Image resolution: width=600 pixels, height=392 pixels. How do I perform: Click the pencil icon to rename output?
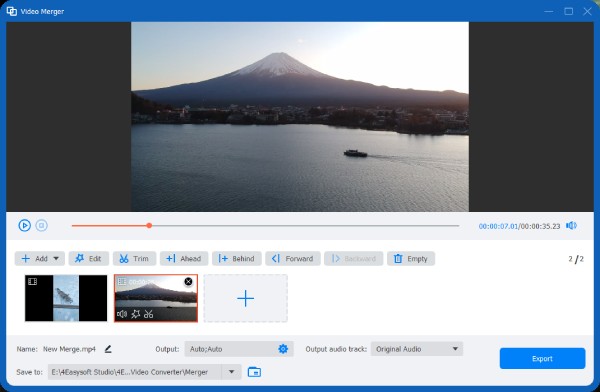coord(108,349)
